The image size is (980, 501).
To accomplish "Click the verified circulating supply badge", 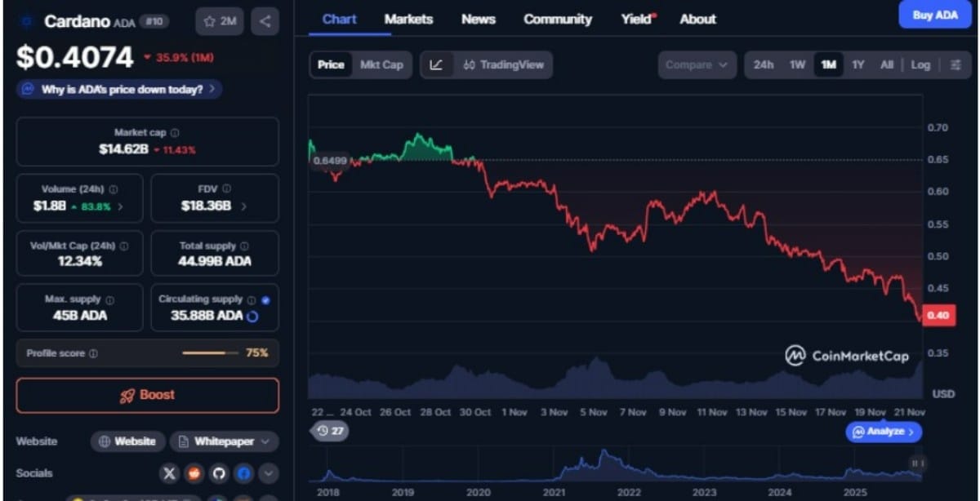I will [265, 299].
